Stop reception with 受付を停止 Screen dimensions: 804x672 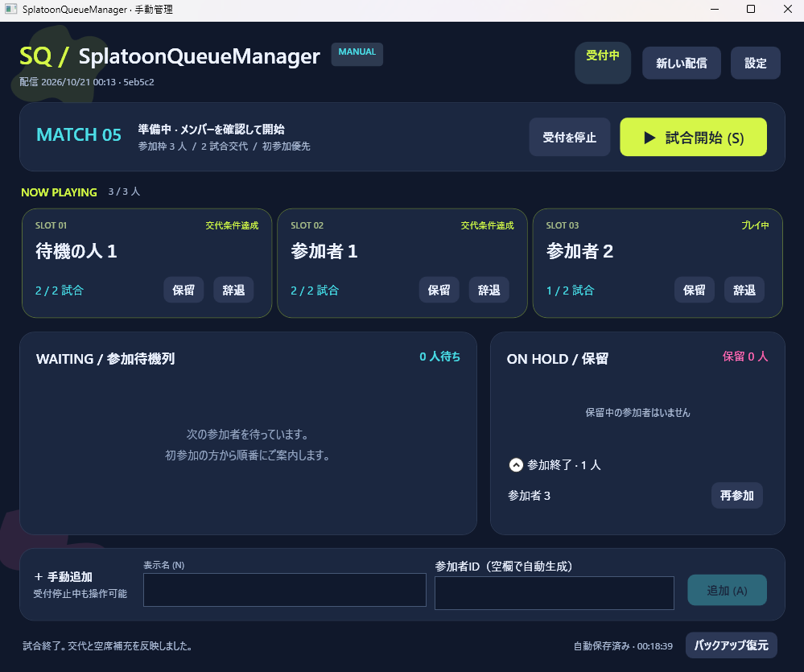tap(570, 137)
